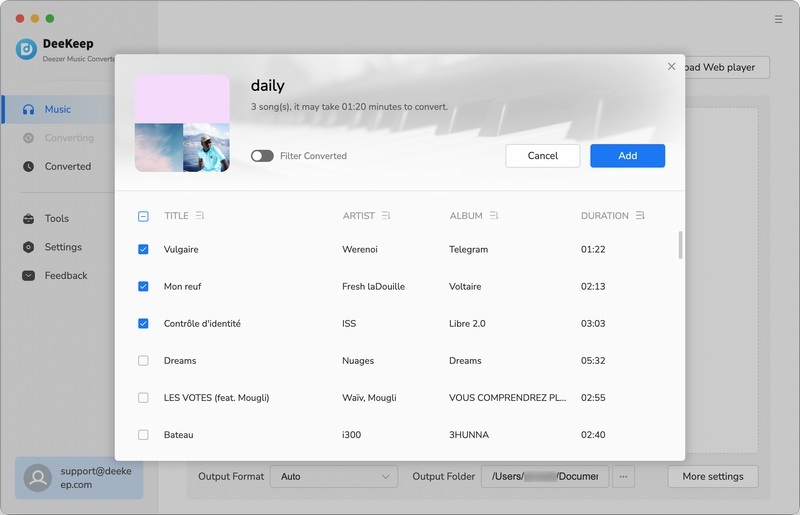Click the song list scrollbar

pos(680,245)
